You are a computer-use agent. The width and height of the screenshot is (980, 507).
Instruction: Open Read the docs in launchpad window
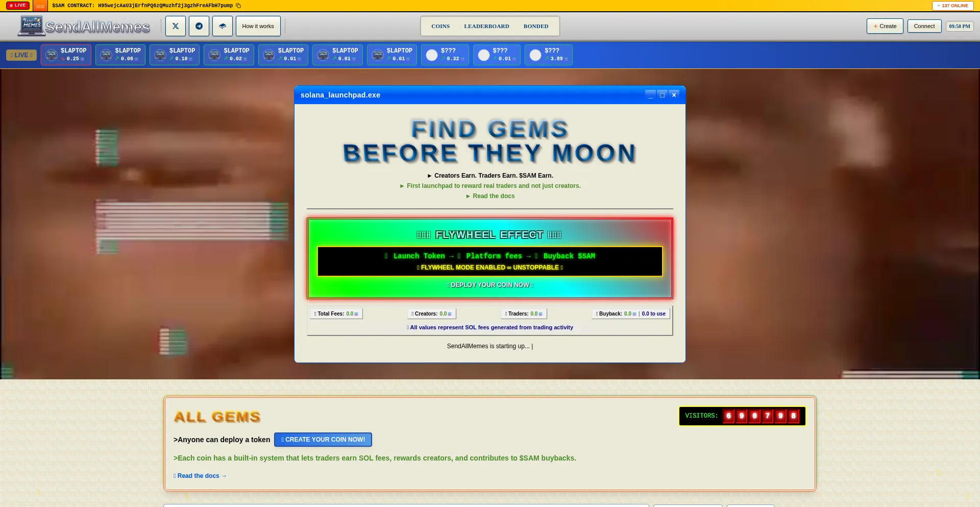[x=493, y=196]
